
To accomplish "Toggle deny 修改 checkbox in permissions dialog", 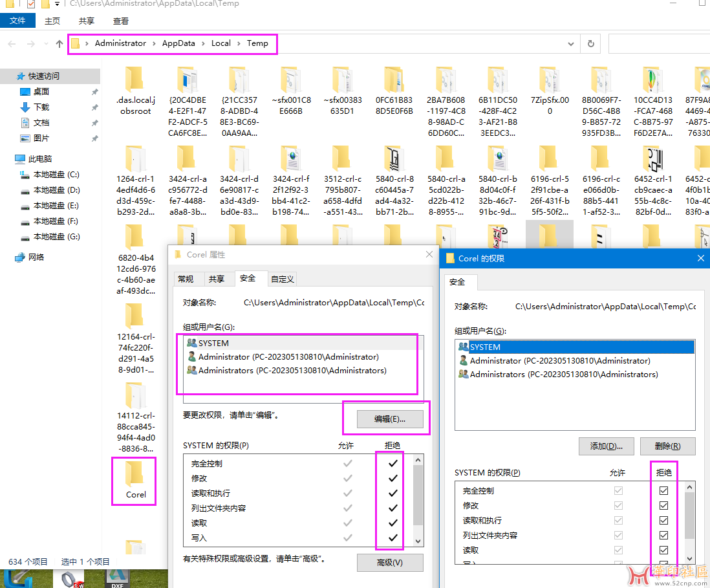I will pyautogui.click(x=664, y=506).
